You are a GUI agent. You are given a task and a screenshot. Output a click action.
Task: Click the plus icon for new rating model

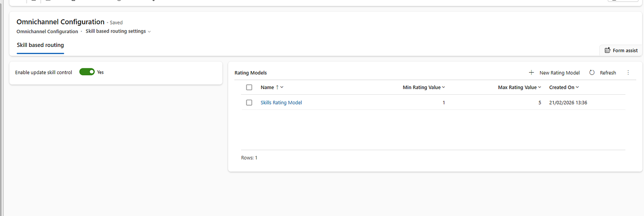click(x=531, y=73)
